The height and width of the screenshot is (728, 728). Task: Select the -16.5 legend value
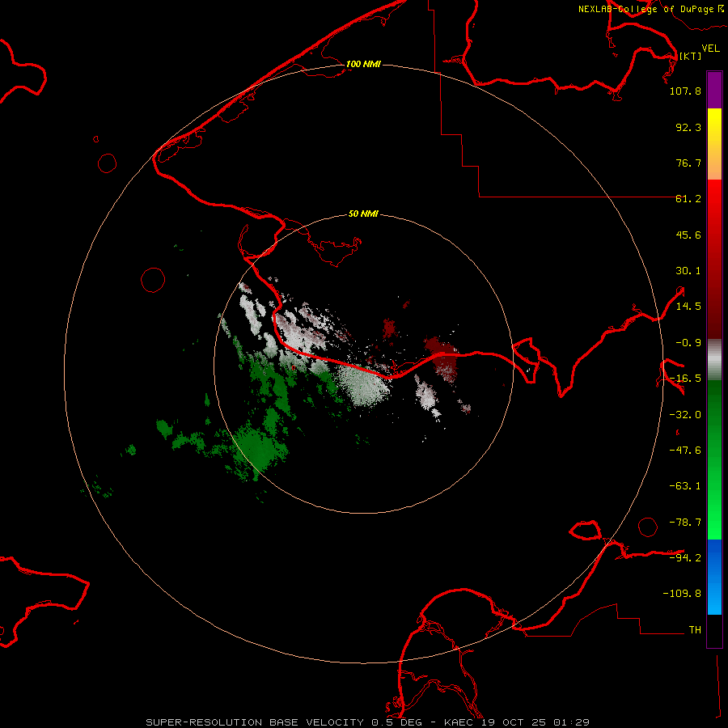coord(685,379)
